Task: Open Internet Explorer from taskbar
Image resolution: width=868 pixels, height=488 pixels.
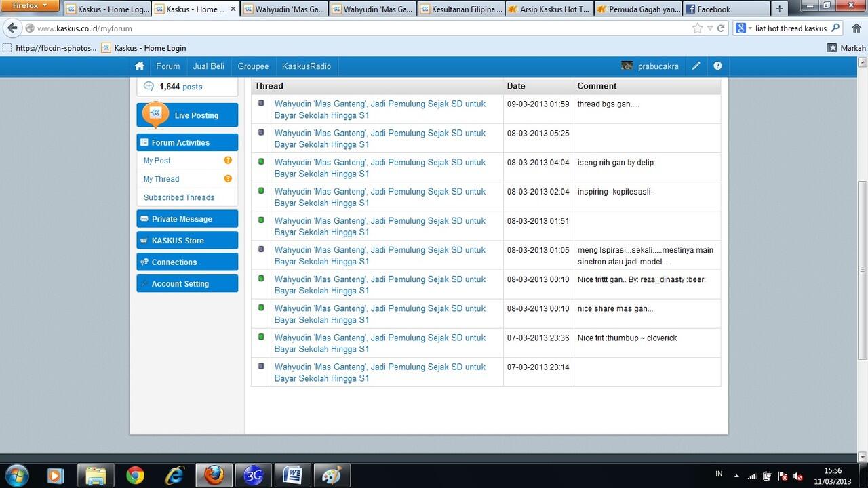Action: pos(174,476)
